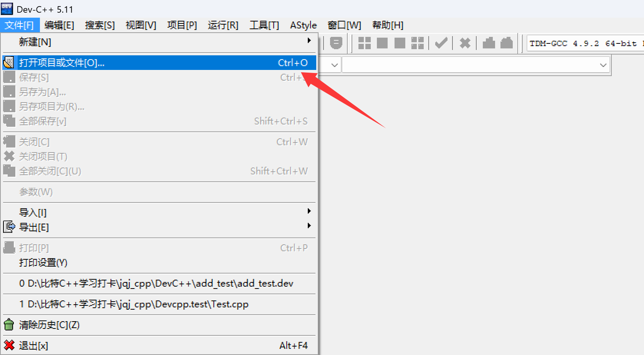Click the red X icon for 退出[x]
The image size is (644, 355).
[x=9, y=345]
